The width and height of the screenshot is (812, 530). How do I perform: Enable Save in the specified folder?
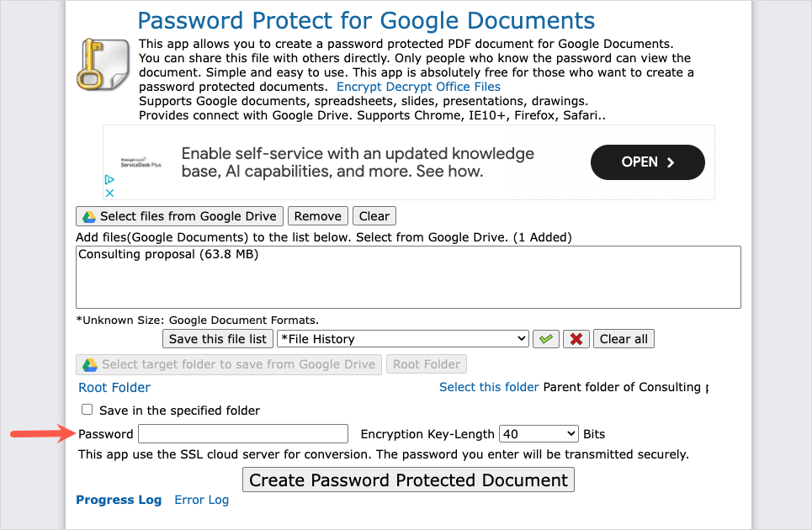click(87, 410)
